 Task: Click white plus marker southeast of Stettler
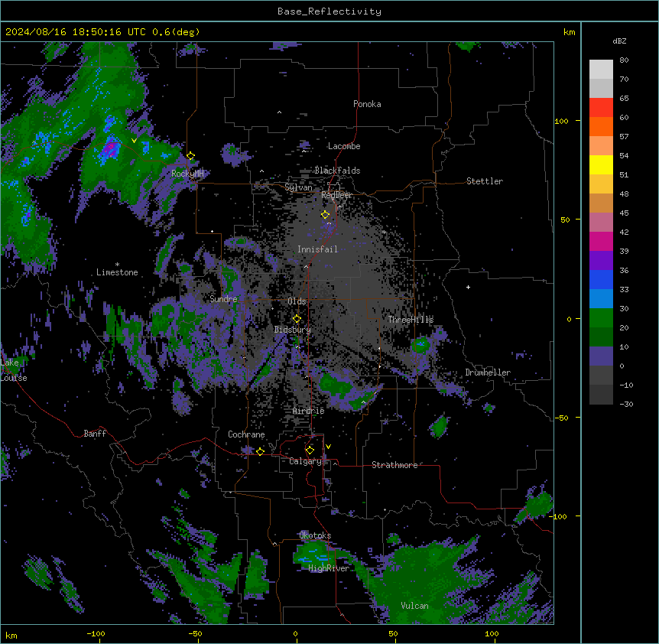pyautogui.click(x=468, y=287)
